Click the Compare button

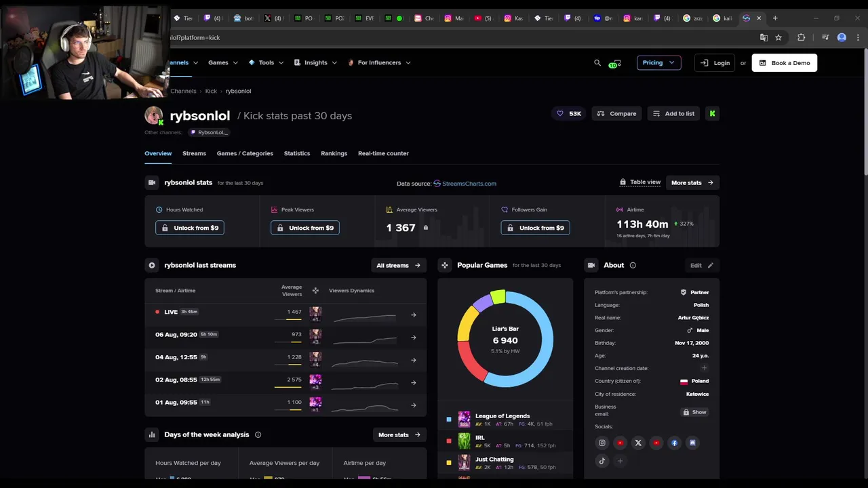coord(616,113)
